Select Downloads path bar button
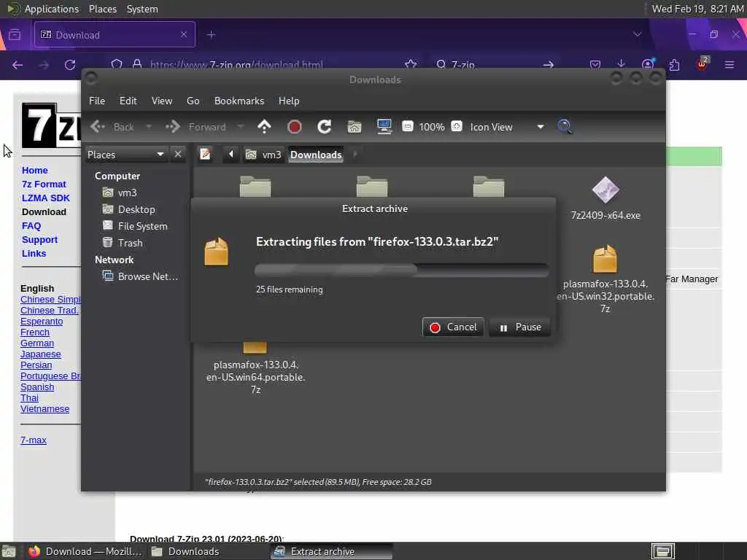 click(x=316, y=155)
